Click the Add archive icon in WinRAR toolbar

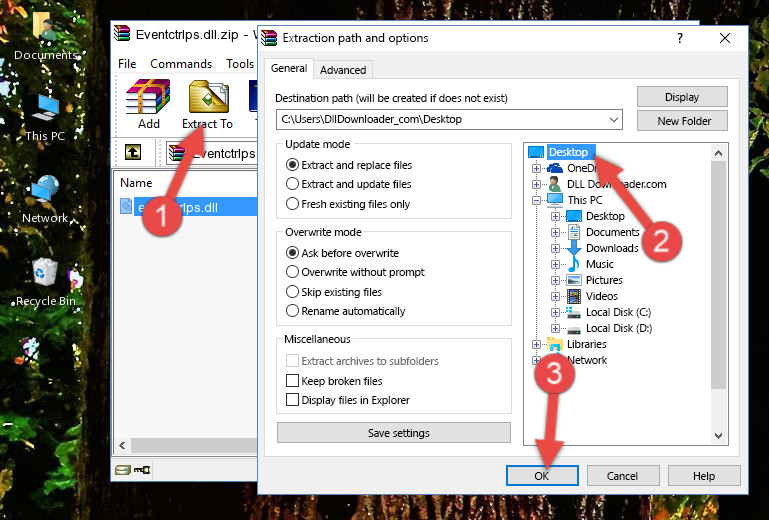click(x=148, y=97)
